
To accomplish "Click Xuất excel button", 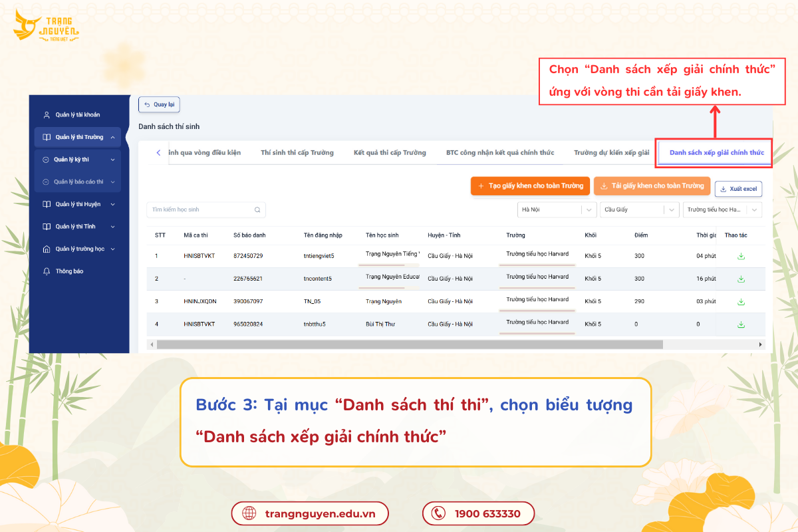I will coord(739,189).
